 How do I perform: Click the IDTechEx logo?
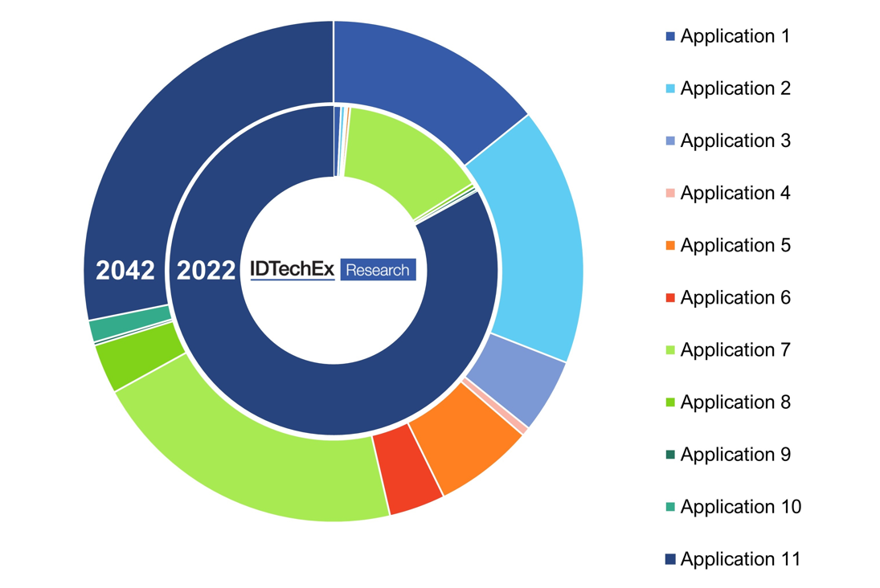point(293,270)
